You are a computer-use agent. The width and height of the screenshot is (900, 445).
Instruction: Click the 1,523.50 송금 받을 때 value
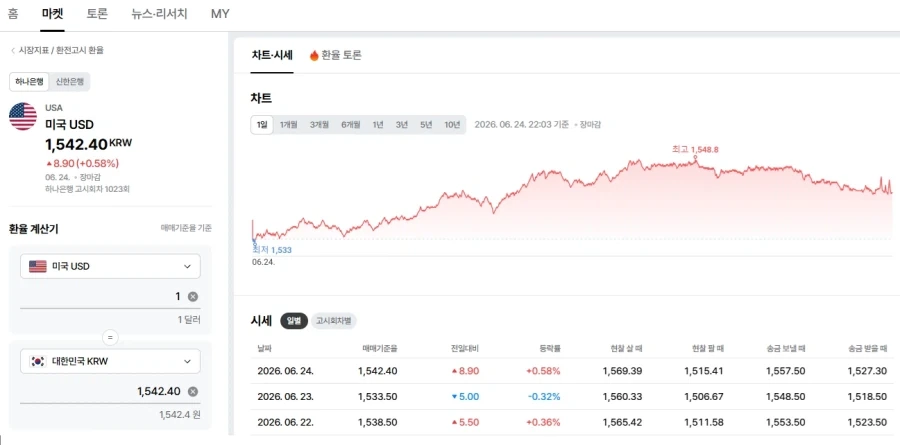click(867, 422)
